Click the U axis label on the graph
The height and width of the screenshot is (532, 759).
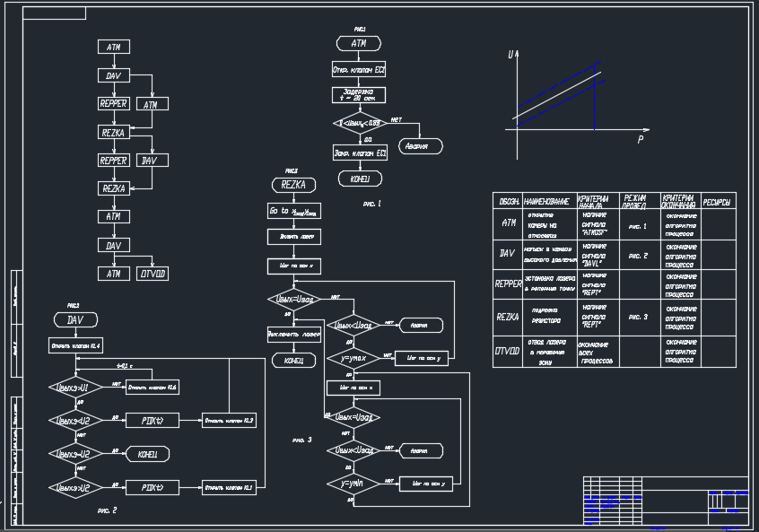tap(510, 55)
